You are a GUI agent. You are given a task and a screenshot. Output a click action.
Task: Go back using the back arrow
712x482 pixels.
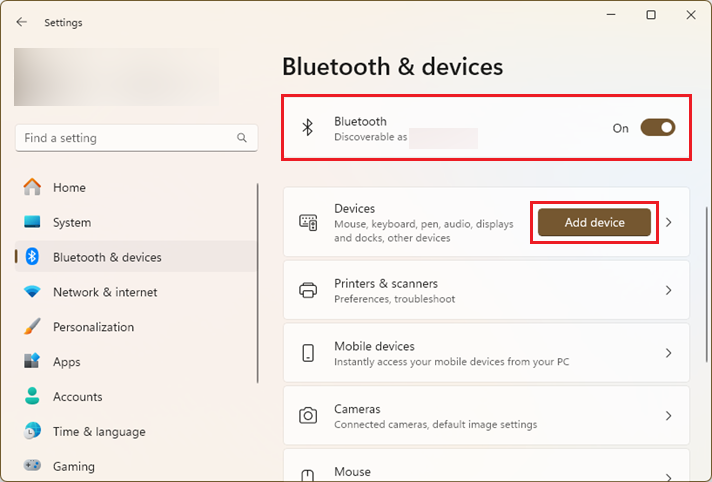click(21, 22)
